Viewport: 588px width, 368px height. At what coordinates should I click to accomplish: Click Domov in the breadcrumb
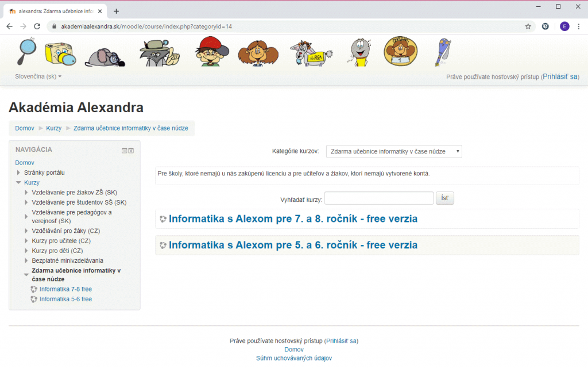(24, 128)
